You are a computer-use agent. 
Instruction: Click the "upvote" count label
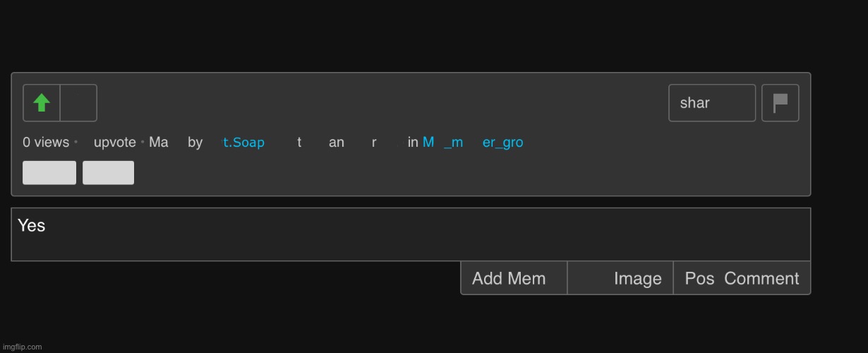click(115, 143)
